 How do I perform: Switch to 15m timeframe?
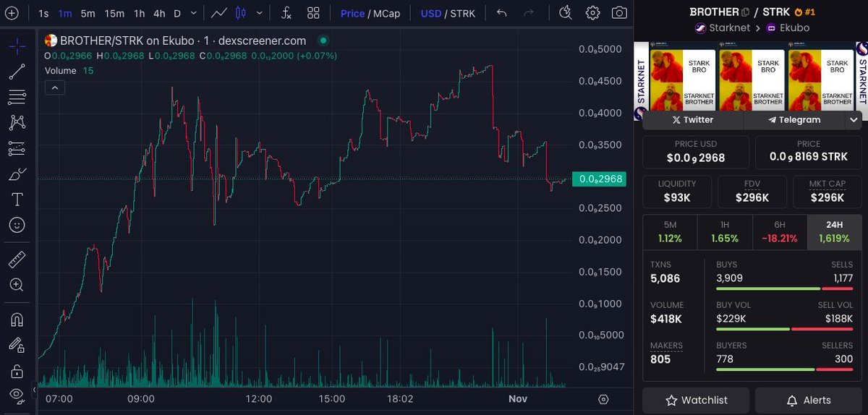[114, 13]
